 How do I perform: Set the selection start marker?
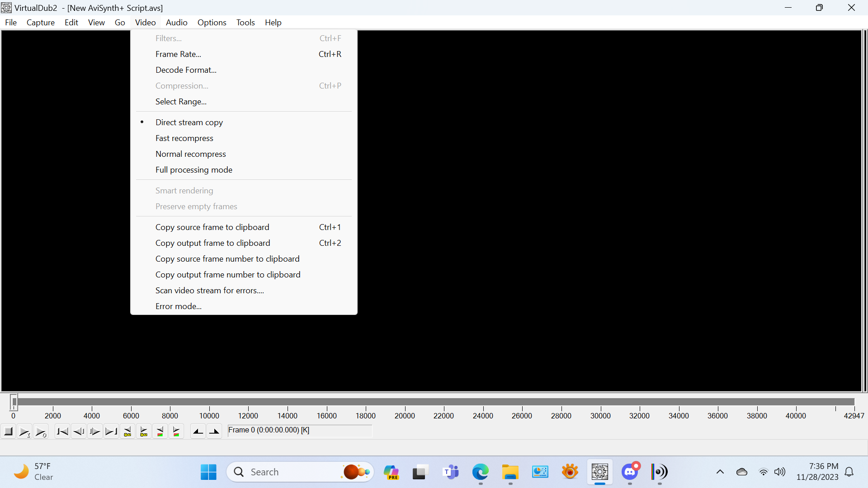click(198, 432)
